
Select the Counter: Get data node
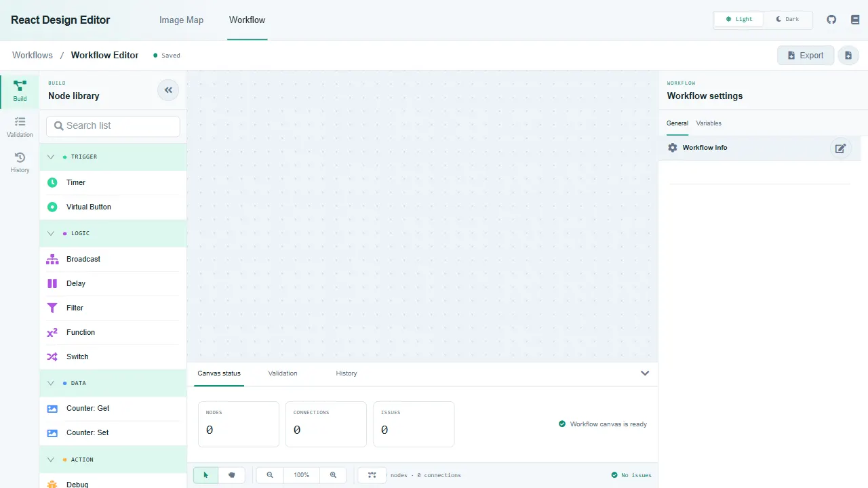point(113,408)
